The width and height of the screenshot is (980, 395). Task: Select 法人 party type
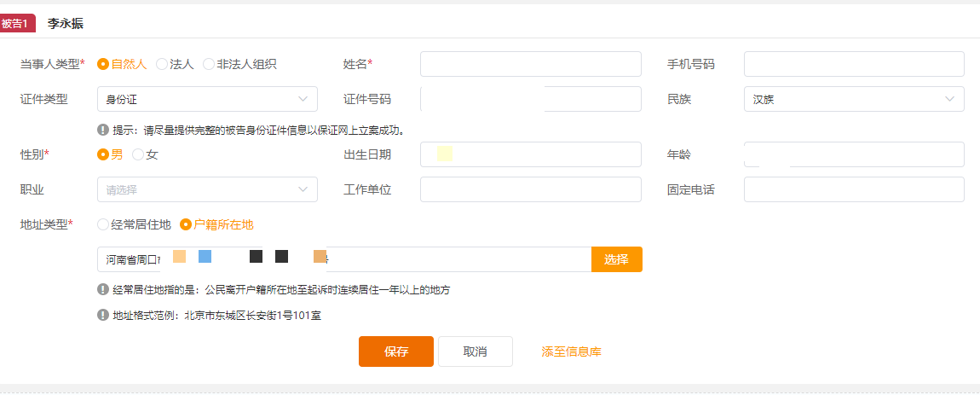(175, 64)
